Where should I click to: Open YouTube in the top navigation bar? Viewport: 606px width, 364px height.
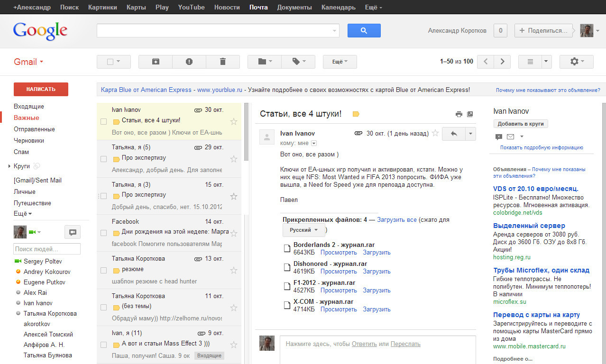(x=191, y=7)
